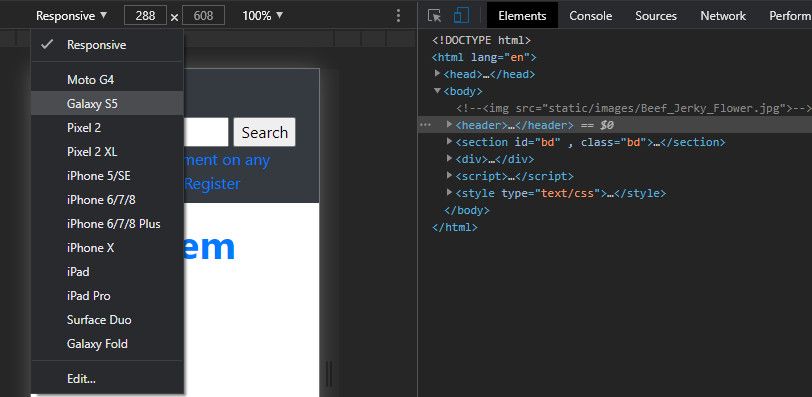Click the Search button on the page

pos(265,132)
